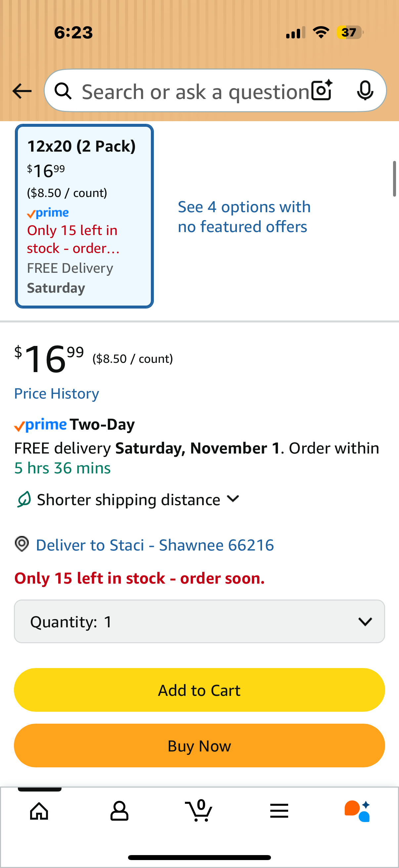Click the Buy Now button

click(x=199, y=746)
